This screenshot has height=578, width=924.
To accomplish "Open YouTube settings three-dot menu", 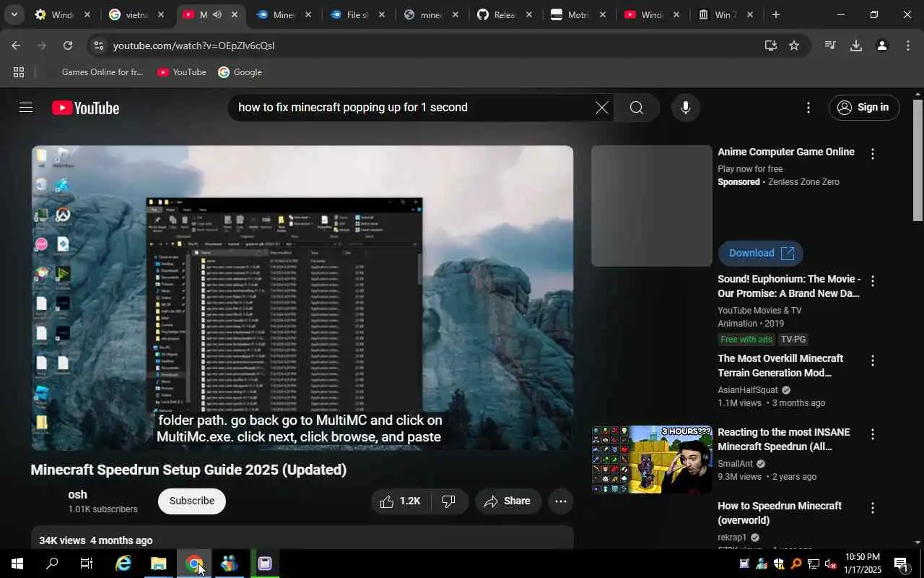I will pyautogui.click(x=808, y=108).
